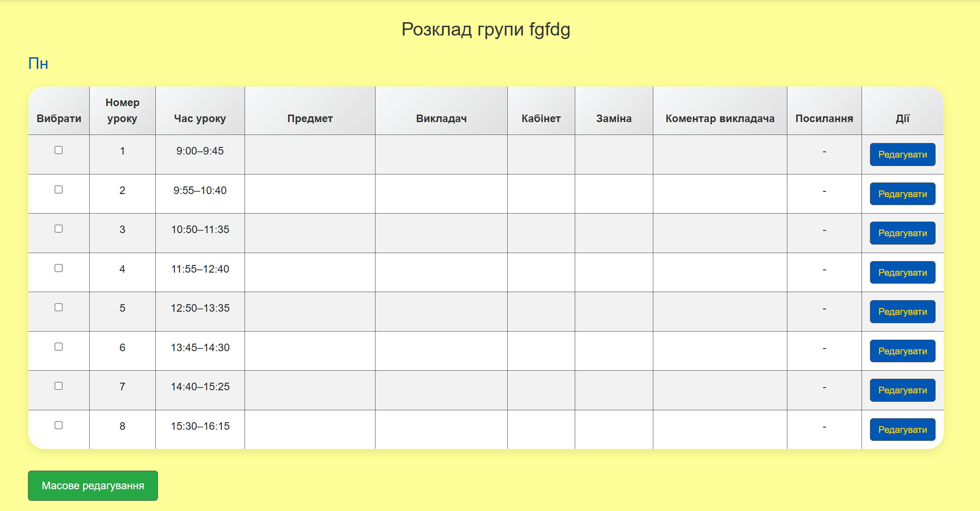980x511 pixels.
Task: Open the Пн day link
Action: point(38,63)
